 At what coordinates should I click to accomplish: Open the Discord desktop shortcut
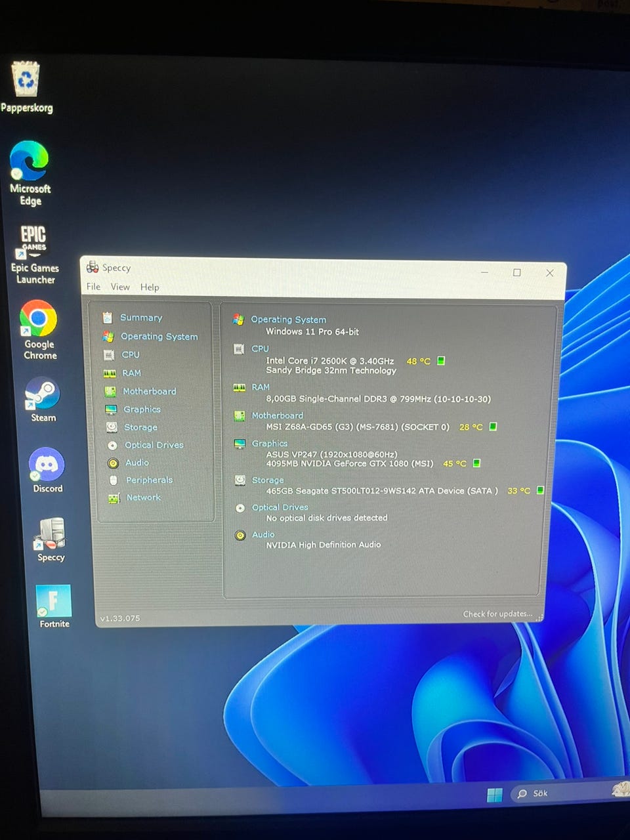(x=47, y=466)
